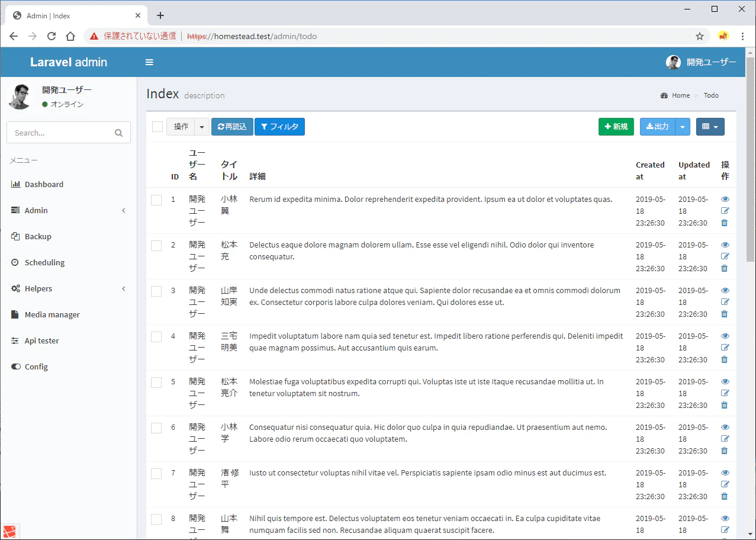Image resolution: width=756 pixels, height=540 pixels.
Task: Go to browser home page icon
Action: click(x=70, y=36)
